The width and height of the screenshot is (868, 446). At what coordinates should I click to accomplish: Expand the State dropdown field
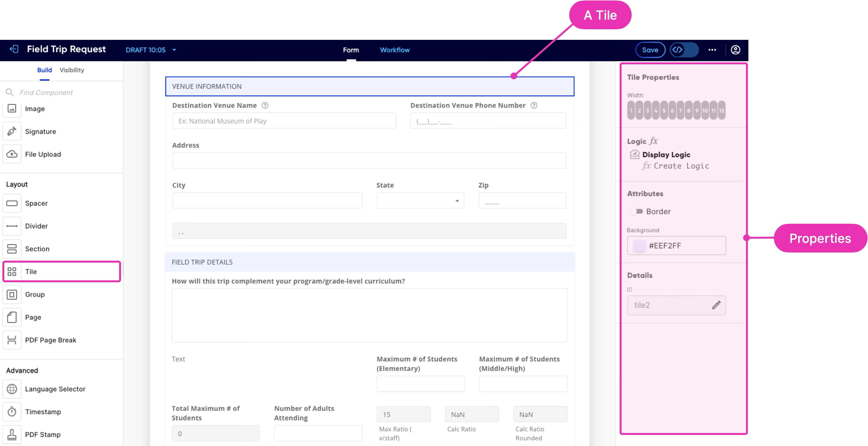click(x=420, y=201)
